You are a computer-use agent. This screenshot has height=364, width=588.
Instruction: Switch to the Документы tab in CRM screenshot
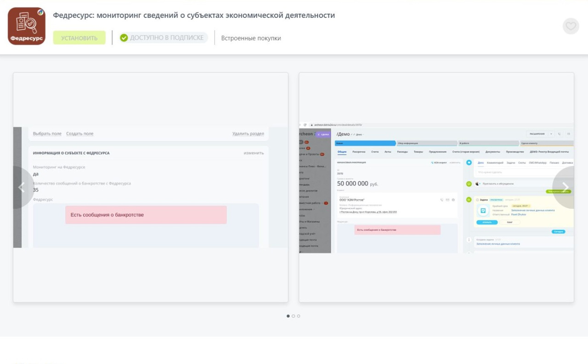click(492, 151)
